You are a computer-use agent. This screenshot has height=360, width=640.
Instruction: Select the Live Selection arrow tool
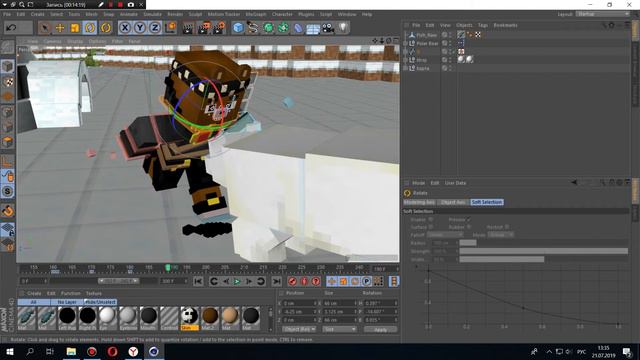click(x=44, y=28)
